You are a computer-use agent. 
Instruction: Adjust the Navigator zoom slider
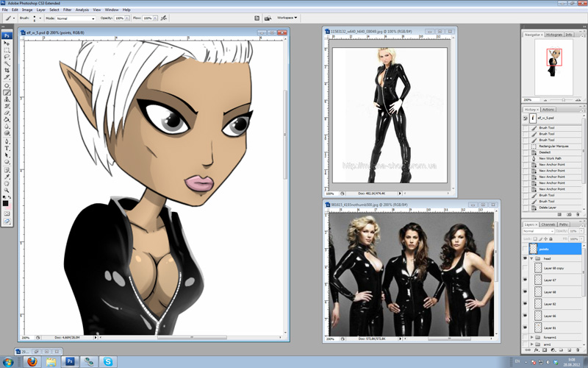tap(563, 100)
